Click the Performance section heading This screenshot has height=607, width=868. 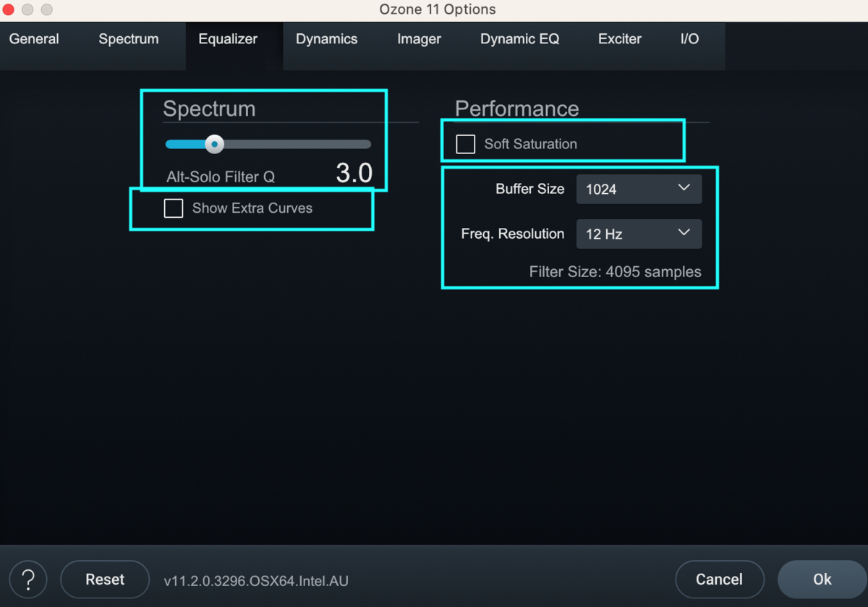[516, 109]
